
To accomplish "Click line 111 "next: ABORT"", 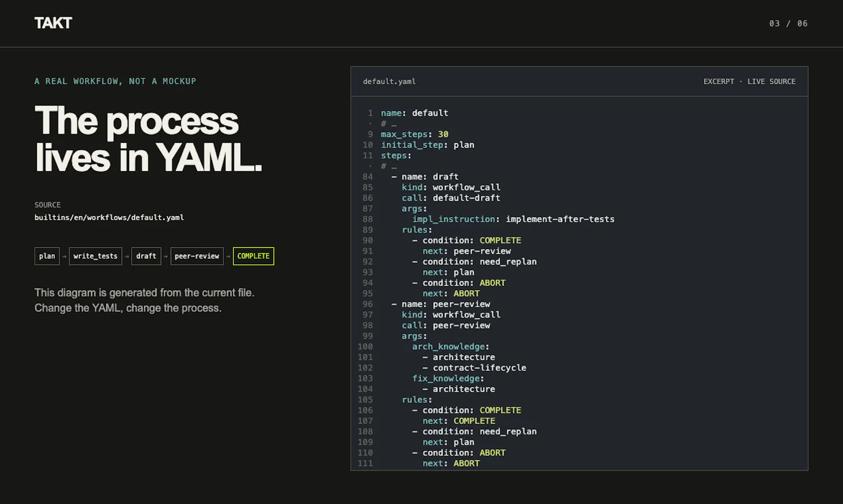I will [x=451, y=463].
